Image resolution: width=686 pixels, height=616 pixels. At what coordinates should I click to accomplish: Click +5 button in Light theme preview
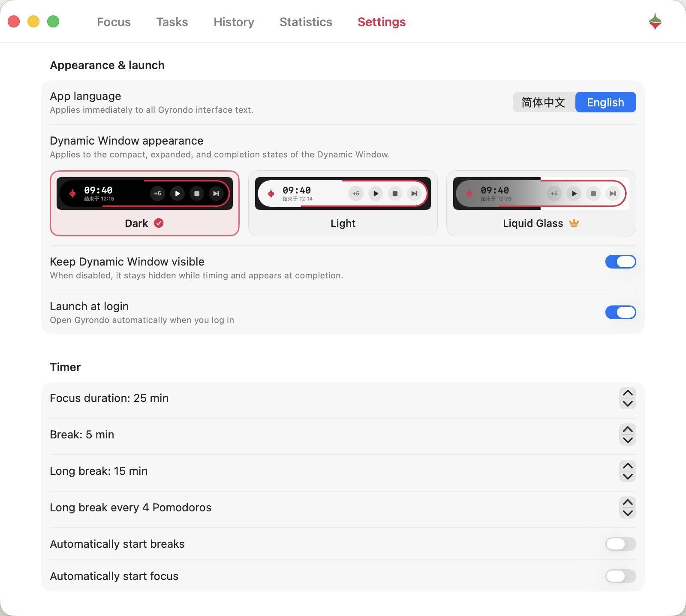click(356, 193)
